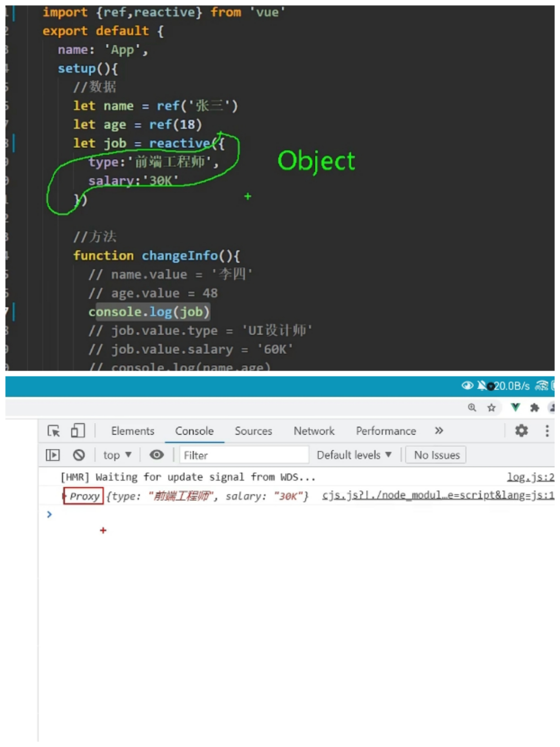Click the zoom magnifier icon in address bar
This screenshot has height=747, width=560.
472,408
